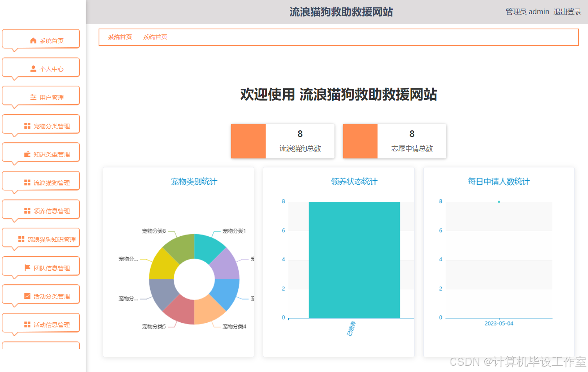Select 流浪猫狗管理 in the sidebar

point(41,181)
